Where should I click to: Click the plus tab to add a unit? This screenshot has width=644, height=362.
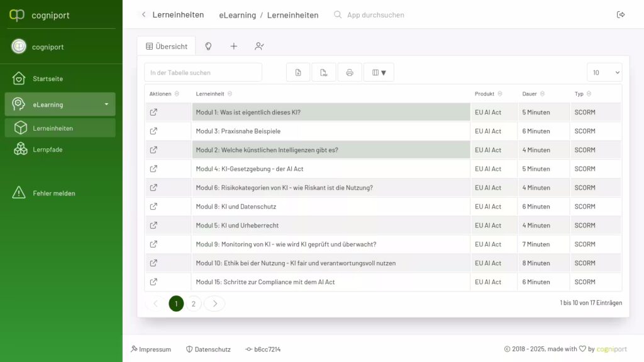[233, 46]
